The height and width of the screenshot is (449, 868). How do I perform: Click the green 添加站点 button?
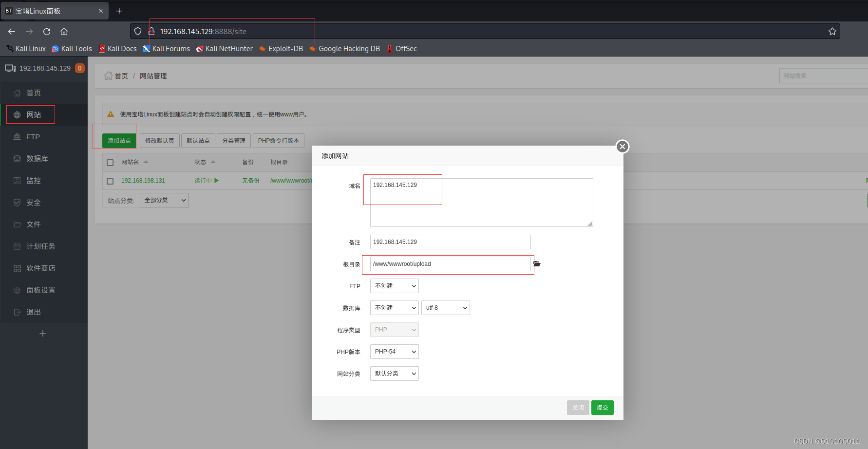(x=119, y=141)
